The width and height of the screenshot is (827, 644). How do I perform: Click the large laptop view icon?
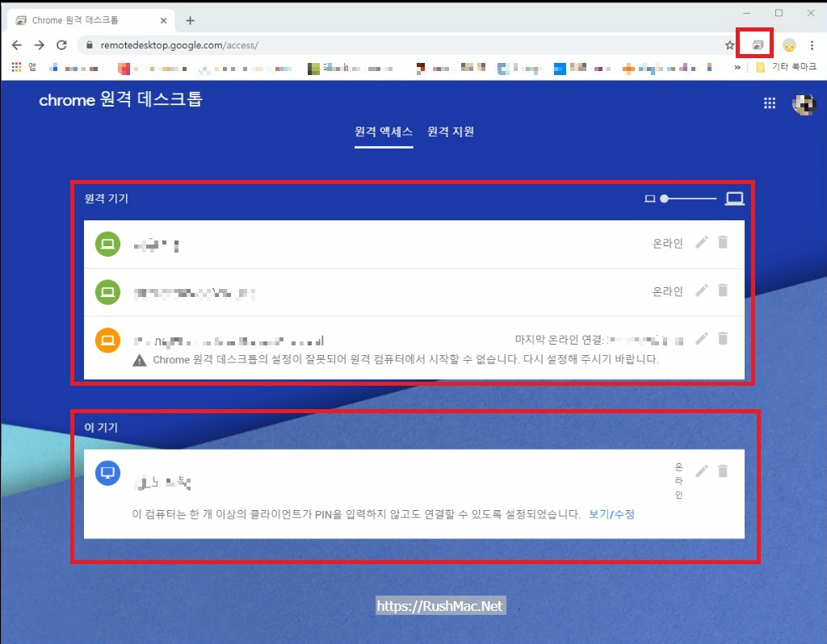click(x=734, y=199)
